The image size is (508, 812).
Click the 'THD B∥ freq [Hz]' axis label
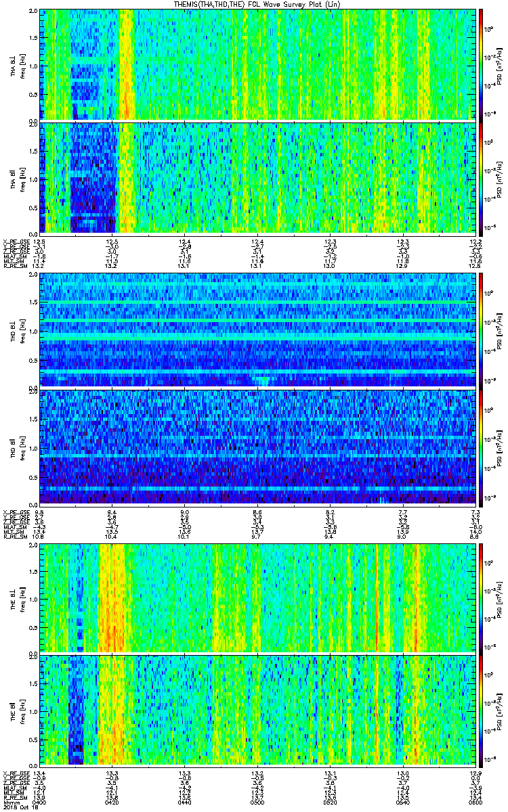pyautogui.click(x=17, y=447)
